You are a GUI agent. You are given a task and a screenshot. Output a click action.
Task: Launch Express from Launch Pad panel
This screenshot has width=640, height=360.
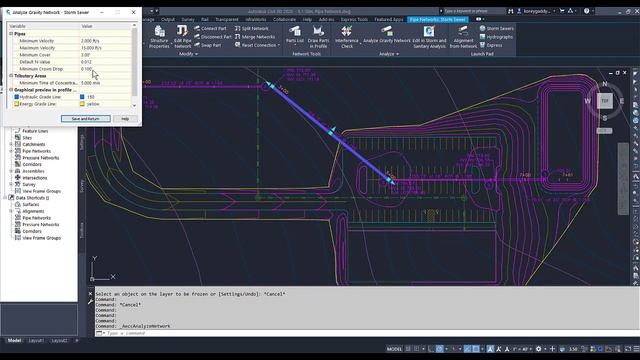pos(491,45)
